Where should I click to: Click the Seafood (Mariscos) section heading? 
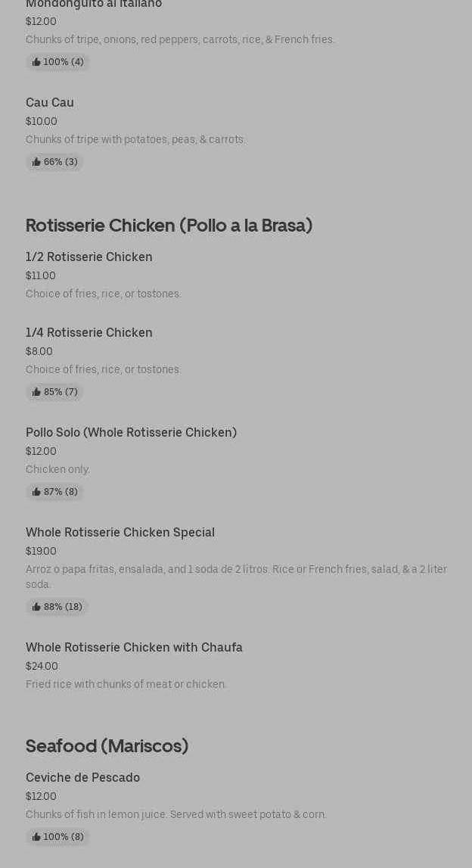(107, 746)
